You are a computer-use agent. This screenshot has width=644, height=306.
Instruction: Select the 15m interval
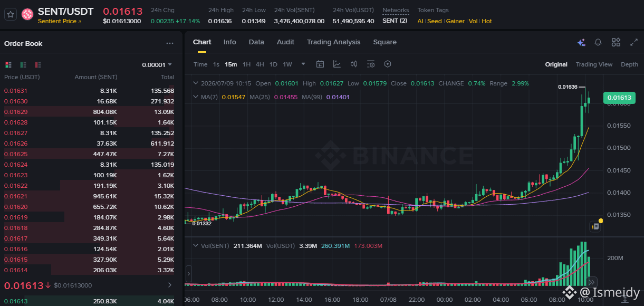pos(230,64)
